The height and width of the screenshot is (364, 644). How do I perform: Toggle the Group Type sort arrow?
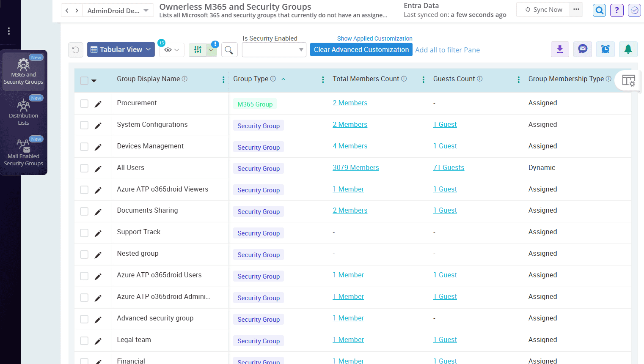pos(283,79)
